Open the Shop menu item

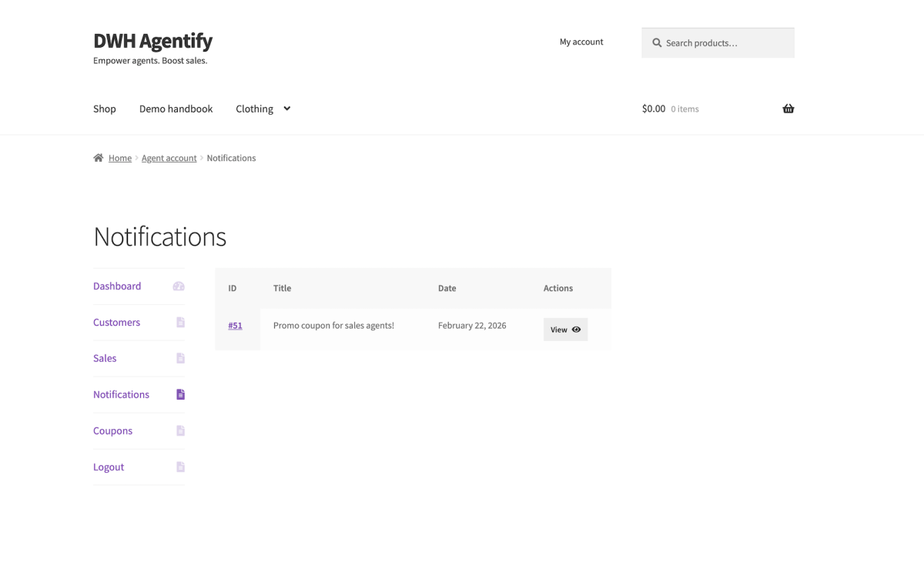(105, 109)
